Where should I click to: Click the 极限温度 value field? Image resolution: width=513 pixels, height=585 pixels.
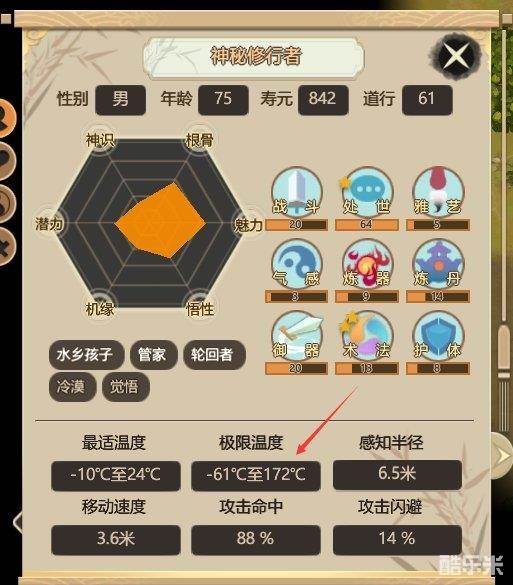[x=256, y=475]
